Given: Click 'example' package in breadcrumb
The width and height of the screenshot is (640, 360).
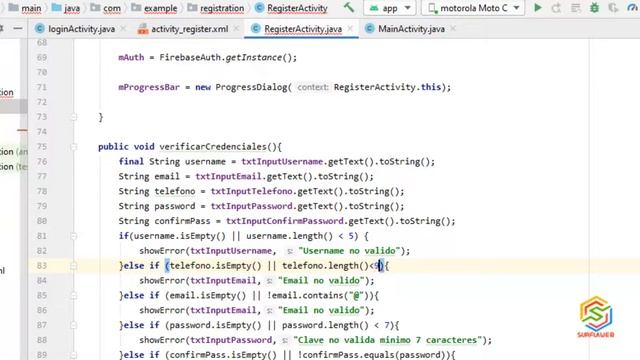Looking at the screenshot, I should (155, 8).
